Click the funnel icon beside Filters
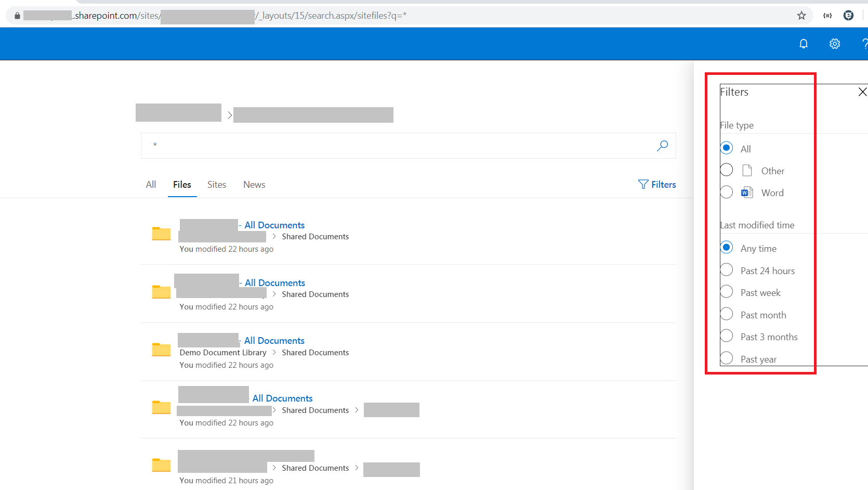868x490 pixels. pyautogui.click(x=643, y=184)
